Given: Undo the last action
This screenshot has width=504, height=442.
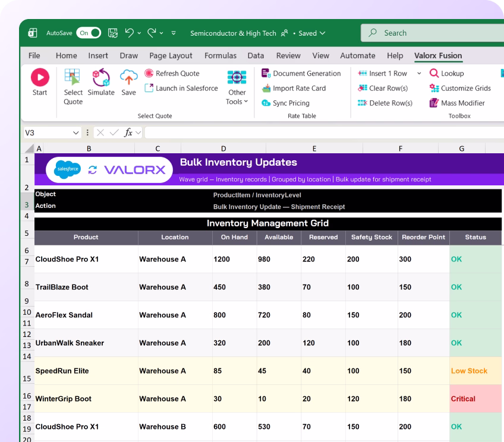Looking at the screenshot, I should coord(130,33).
